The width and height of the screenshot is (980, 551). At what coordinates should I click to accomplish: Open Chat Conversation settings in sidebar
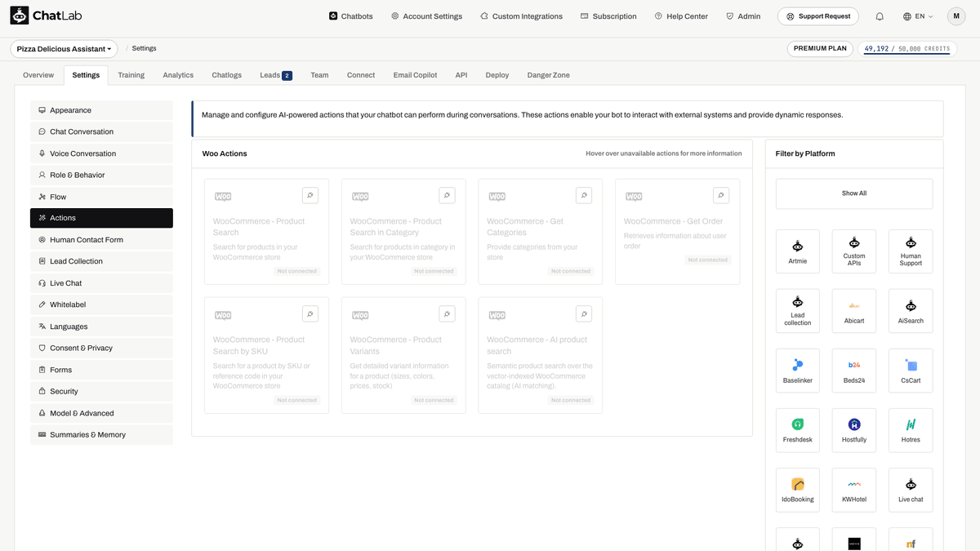(x=101, y=131)
